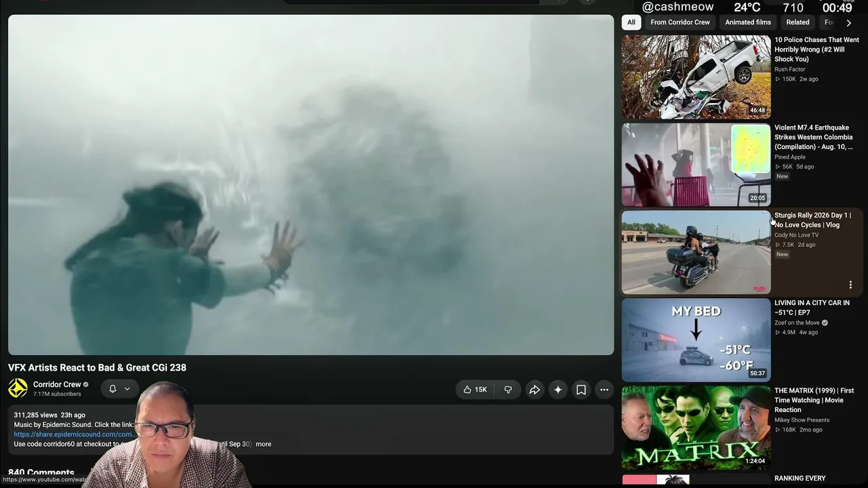The width and height of the screenshot is (868, 488).
Task: Click the sparkle Ask icon below the video
Action: (x=557, y=390)
